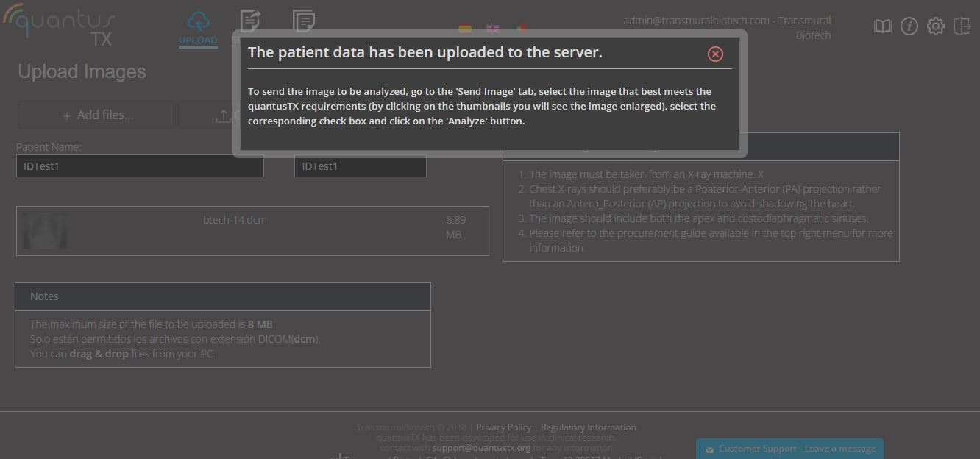Open the stacked documents tab icon
This screenshot has height=459, width=980.
304,21
